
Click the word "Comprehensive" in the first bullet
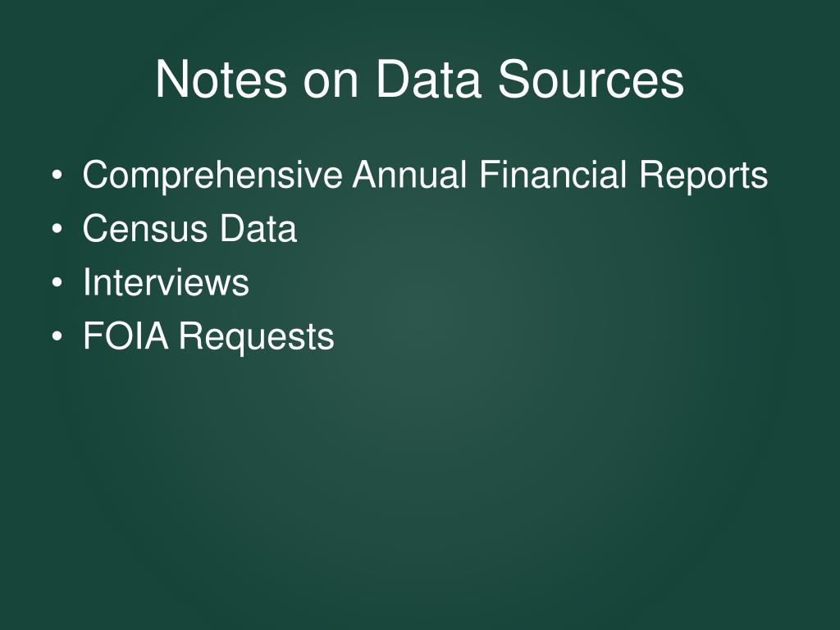[x=212, y=176]
